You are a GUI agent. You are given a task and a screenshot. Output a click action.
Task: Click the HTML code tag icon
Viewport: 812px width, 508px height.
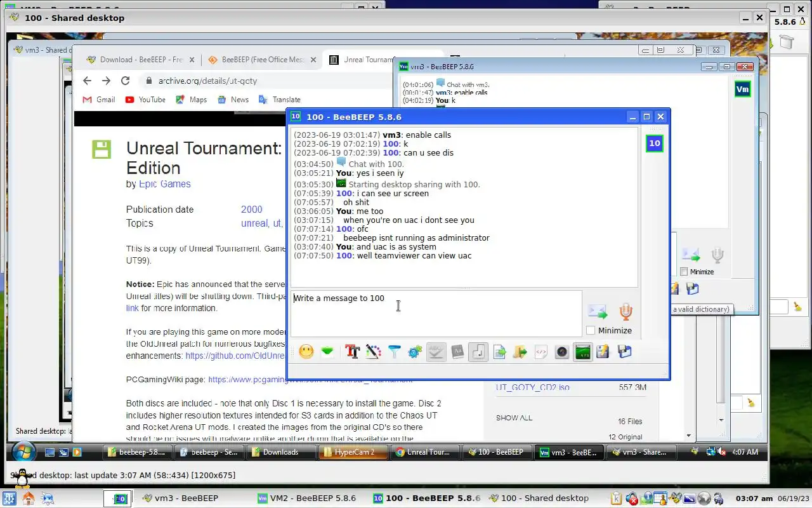tap(541, 351)
